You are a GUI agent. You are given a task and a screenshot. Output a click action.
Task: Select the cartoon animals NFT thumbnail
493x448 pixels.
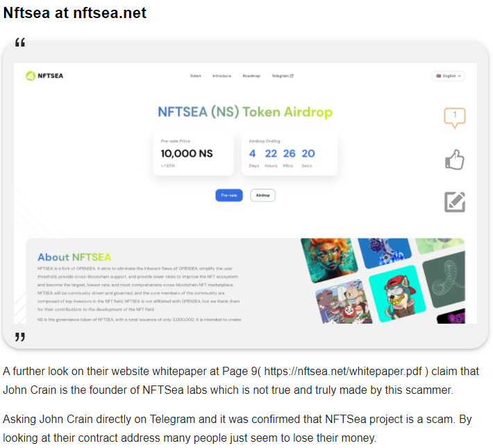[x=344, y=303]
